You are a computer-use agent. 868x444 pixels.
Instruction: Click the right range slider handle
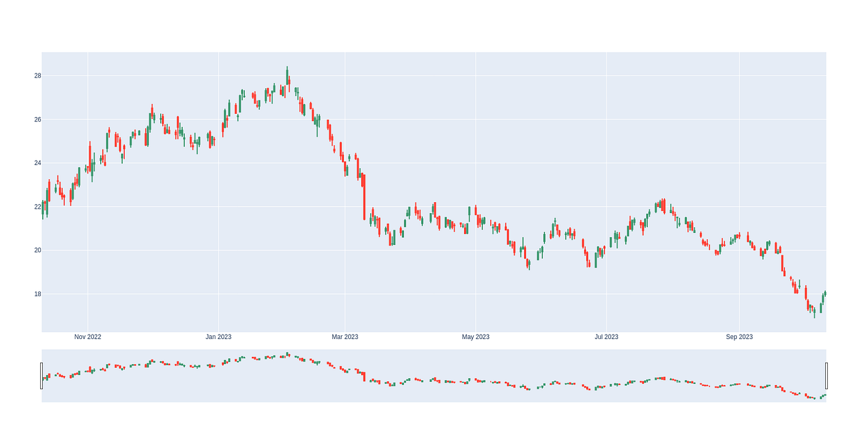click(826, 374)
